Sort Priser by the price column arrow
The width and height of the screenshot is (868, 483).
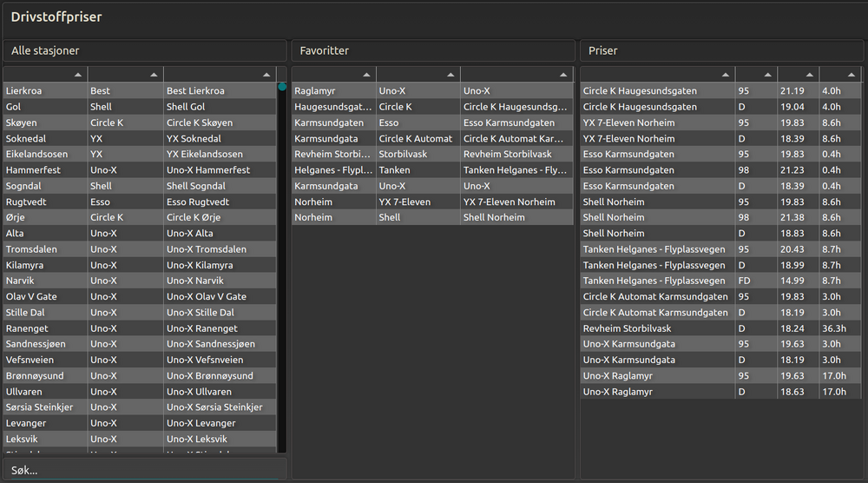click(809, 75)
